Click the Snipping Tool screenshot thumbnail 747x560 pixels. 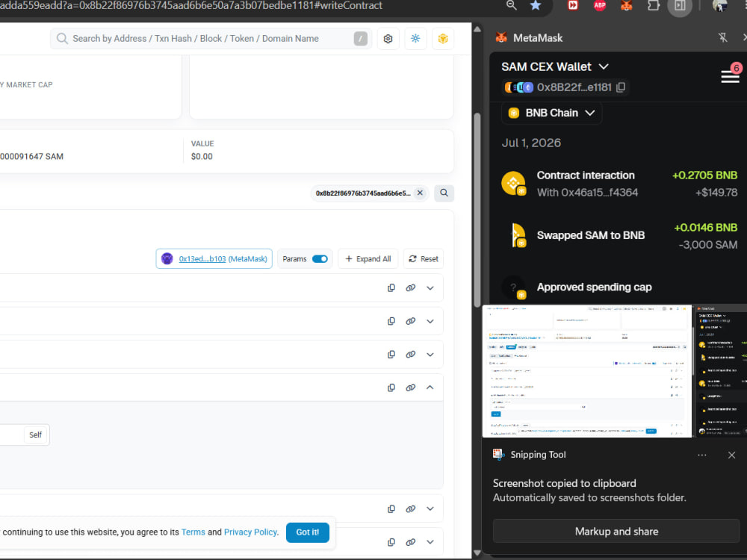click(615, 370)
